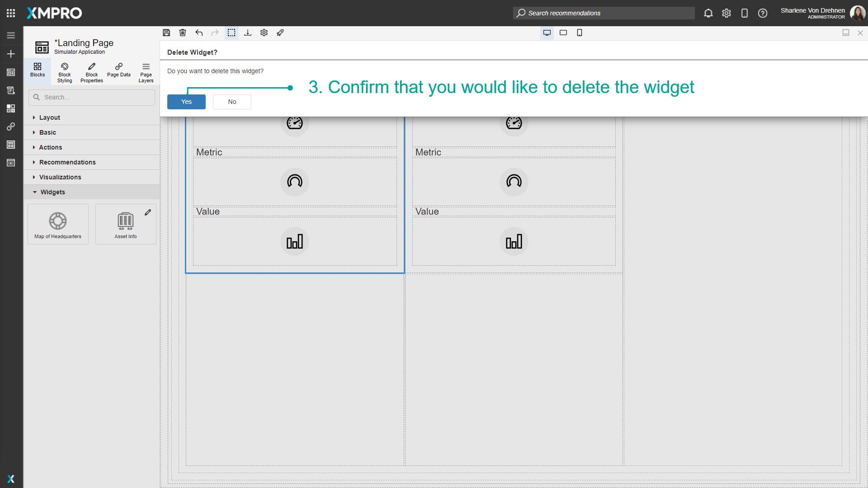Cancel deletion by clicking No
The height and width of the screenshot is (488, 868).
pyautogui.click(x=232, y=102)
